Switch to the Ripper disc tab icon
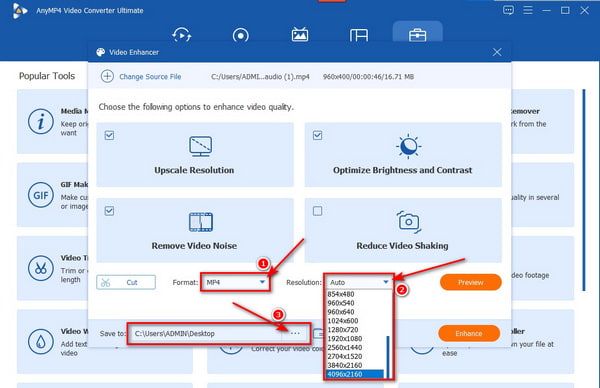 point(240,36)
